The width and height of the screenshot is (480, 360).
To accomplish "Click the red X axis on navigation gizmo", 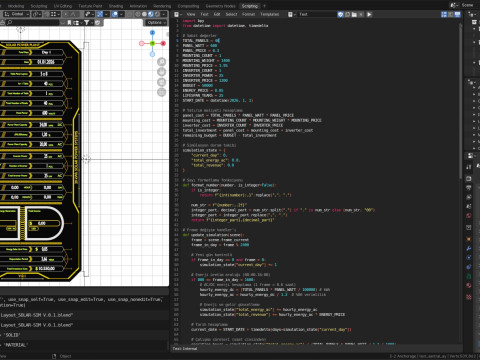I will (x=163, y=43).
